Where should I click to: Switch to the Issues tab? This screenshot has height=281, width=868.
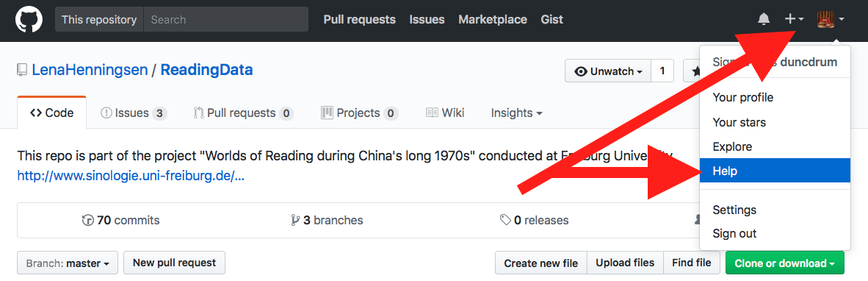(x=134, y=113)
